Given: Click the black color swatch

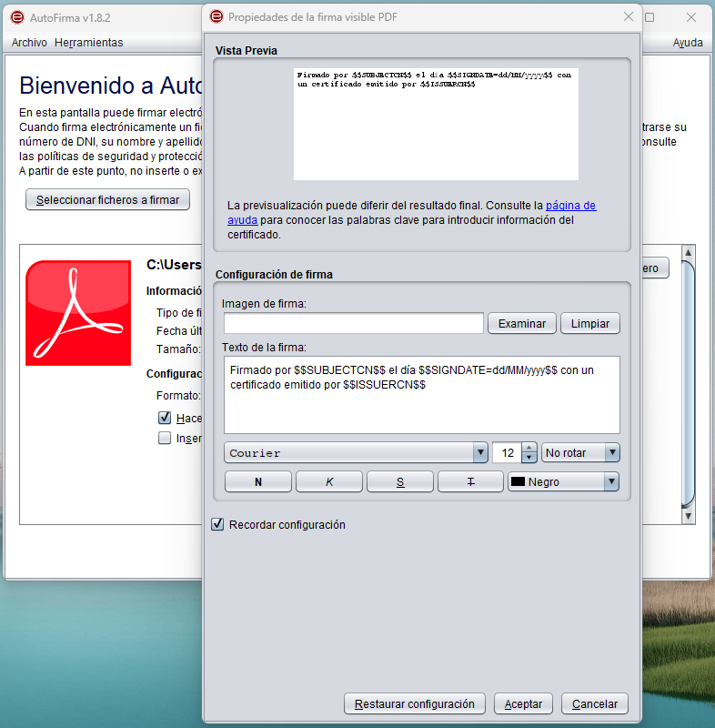Looking at the screenshot, I should point(518,481).
